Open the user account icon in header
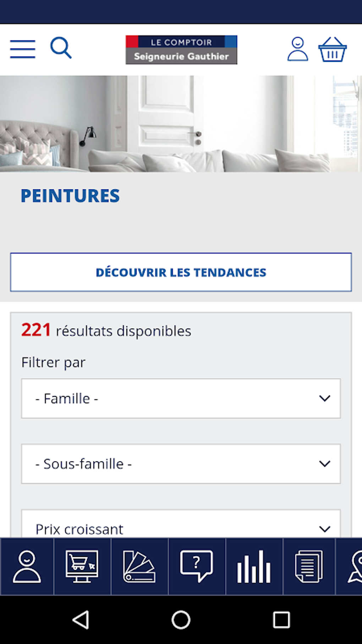Screen dimensions: 362x644 coord(297,49)
